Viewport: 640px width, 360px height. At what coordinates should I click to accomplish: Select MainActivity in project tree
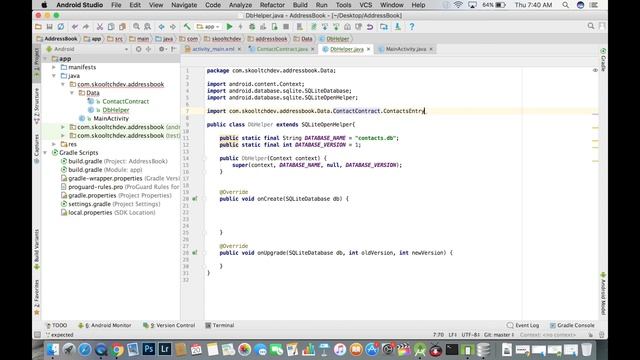[x=111, y=118]
